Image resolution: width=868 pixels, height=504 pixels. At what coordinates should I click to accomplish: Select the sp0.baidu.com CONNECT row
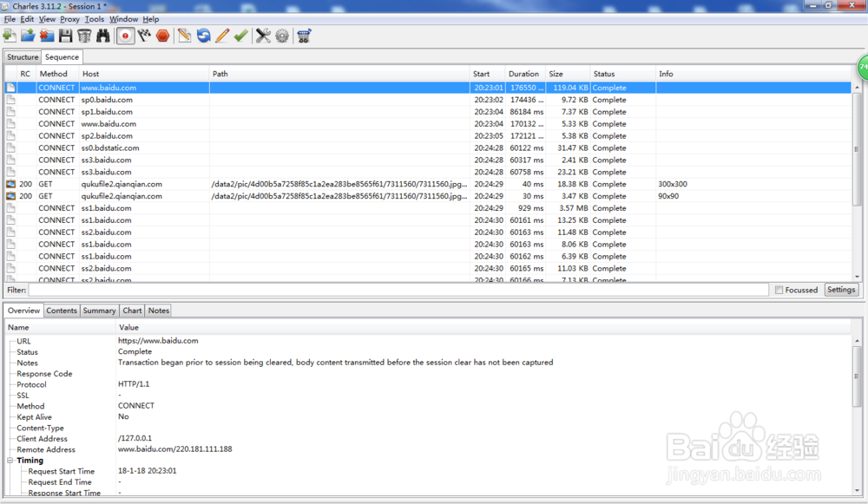tap(428, 100)
